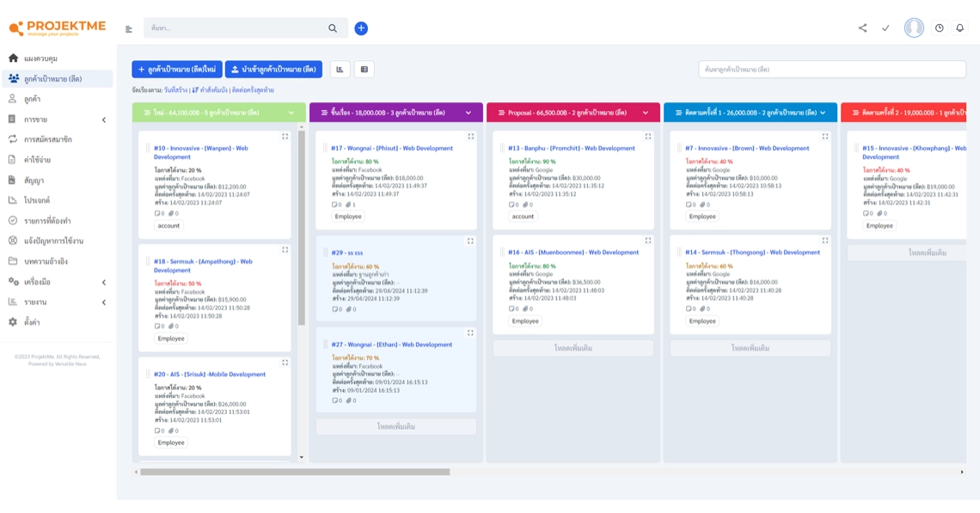Expand card #17 Wongnai fullscreen icon
The height and width of the screenshot is (513, 980).
471,137
